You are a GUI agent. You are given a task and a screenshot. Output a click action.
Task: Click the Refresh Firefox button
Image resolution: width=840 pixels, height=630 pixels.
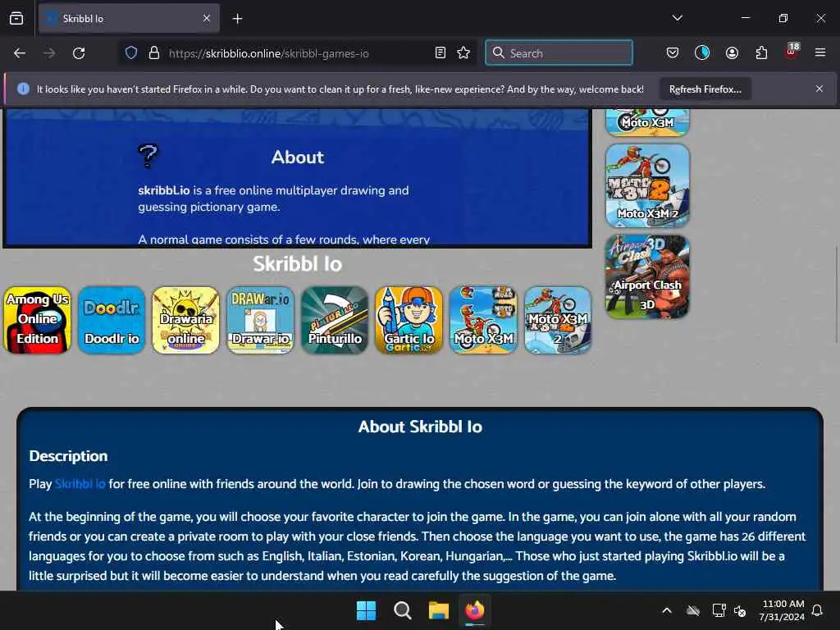[x=705, y=89]
